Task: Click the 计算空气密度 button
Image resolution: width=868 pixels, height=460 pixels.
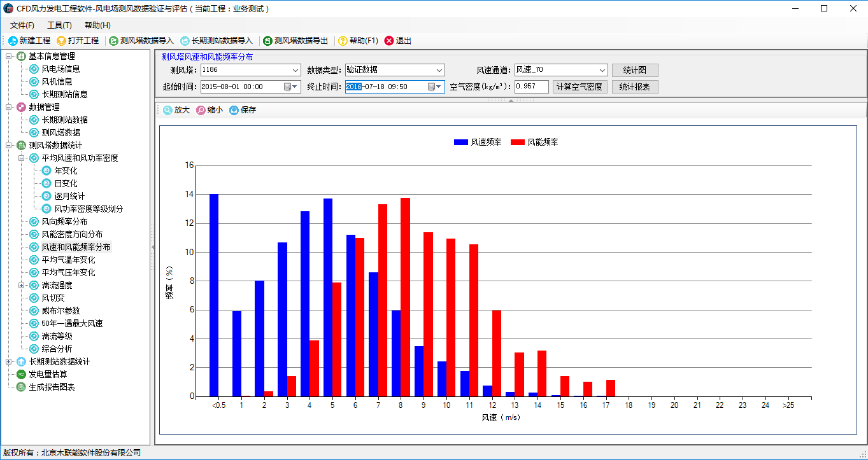Action: [x=579, y=87]
